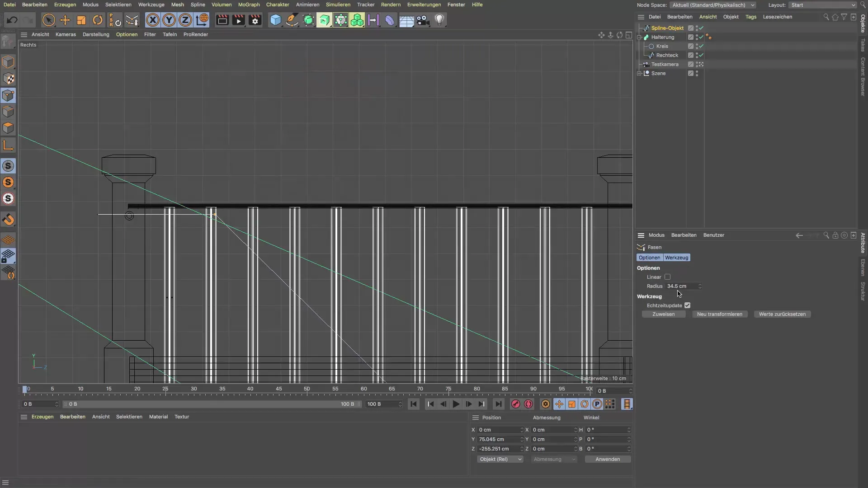Toggle the world coordinate system icon
This screenshot has width=868, height=488.
(202, 20)
